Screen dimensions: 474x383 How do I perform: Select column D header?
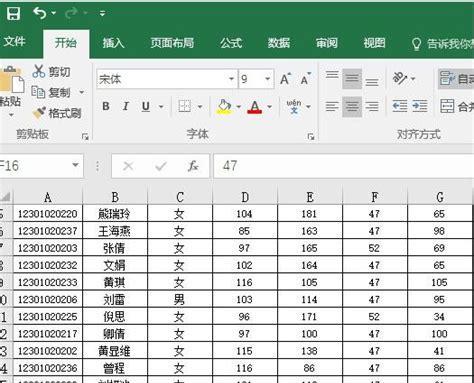tap(245, 197)
